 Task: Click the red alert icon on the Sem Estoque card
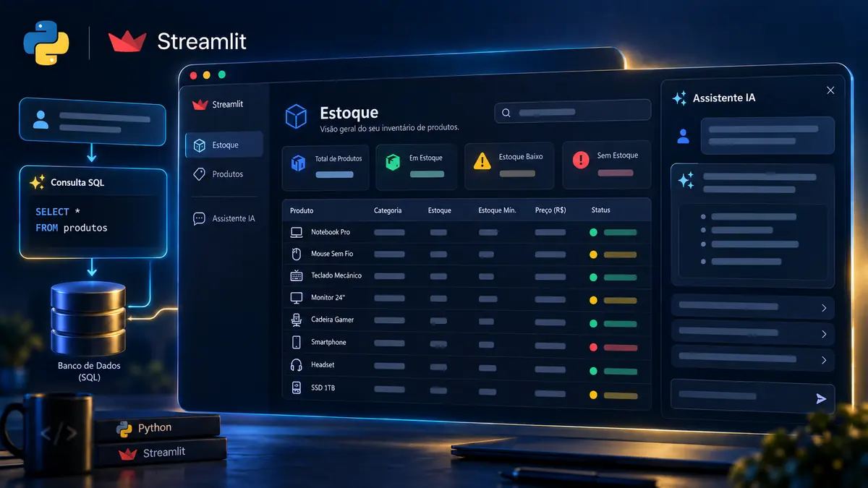point(581,160)
